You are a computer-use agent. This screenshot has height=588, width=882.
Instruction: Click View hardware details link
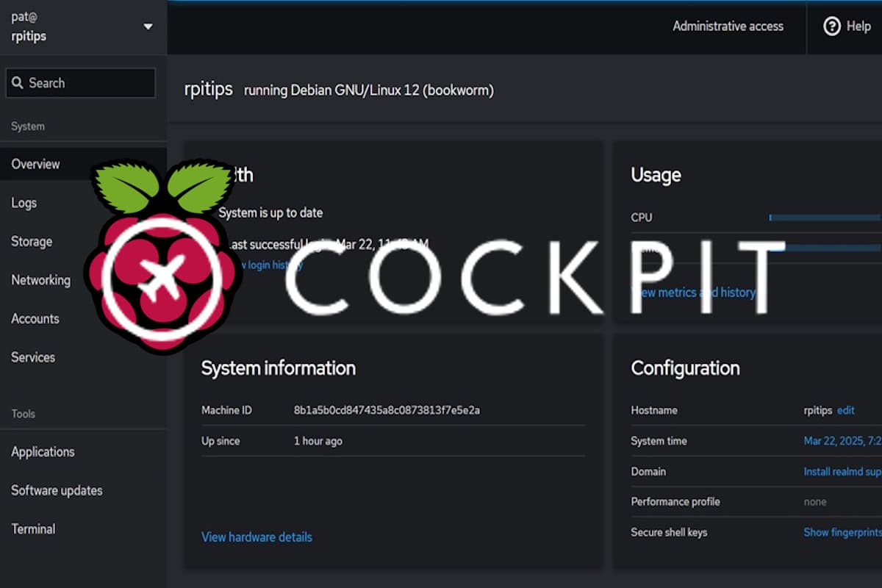click(x=257, y=537)
